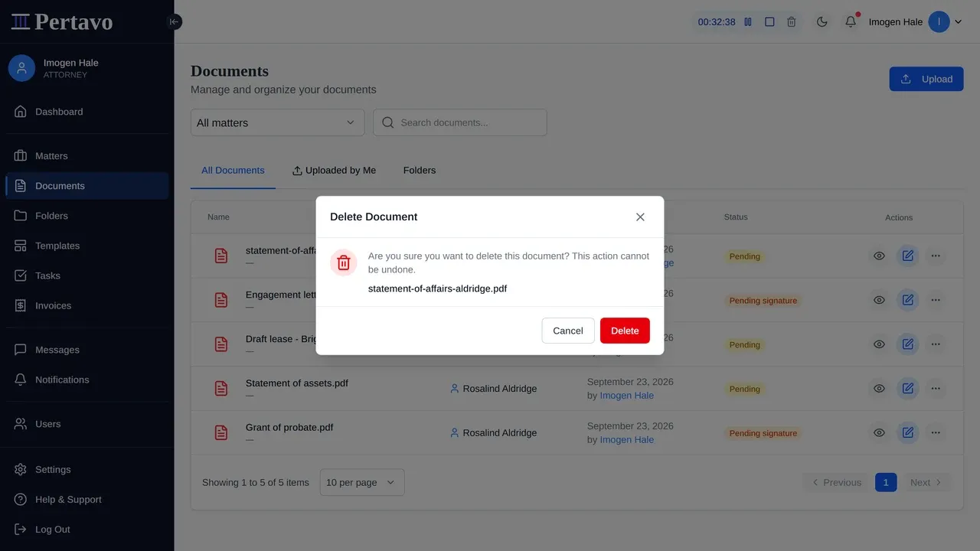Log out from the sidebar
This screenshot has width=980, height=551.
pos(87,530)
